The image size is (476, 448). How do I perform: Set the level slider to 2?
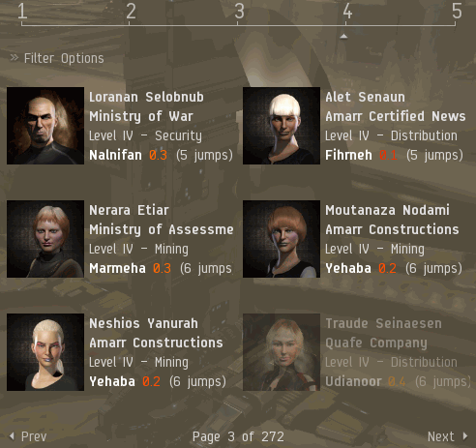pos(131,12)
